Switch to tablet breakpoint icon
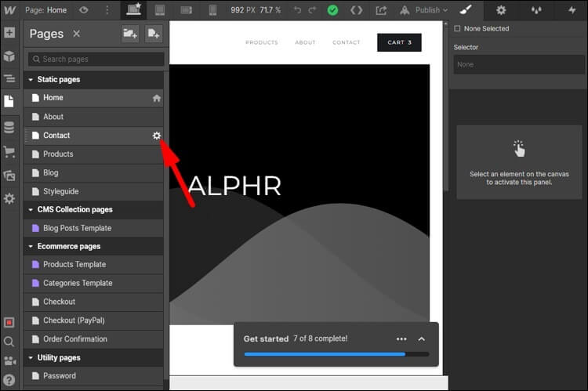 160,10
